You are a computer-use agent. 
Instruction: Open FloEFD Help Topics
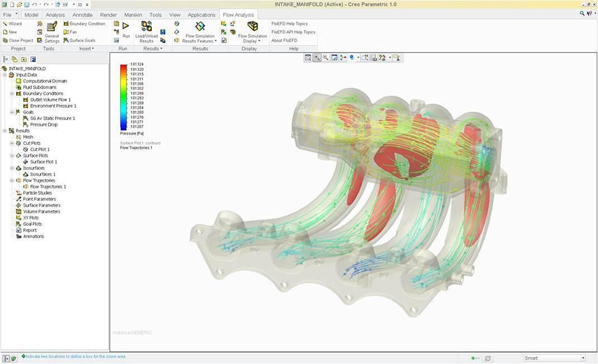pyautogui.click(x=289, y=24)
